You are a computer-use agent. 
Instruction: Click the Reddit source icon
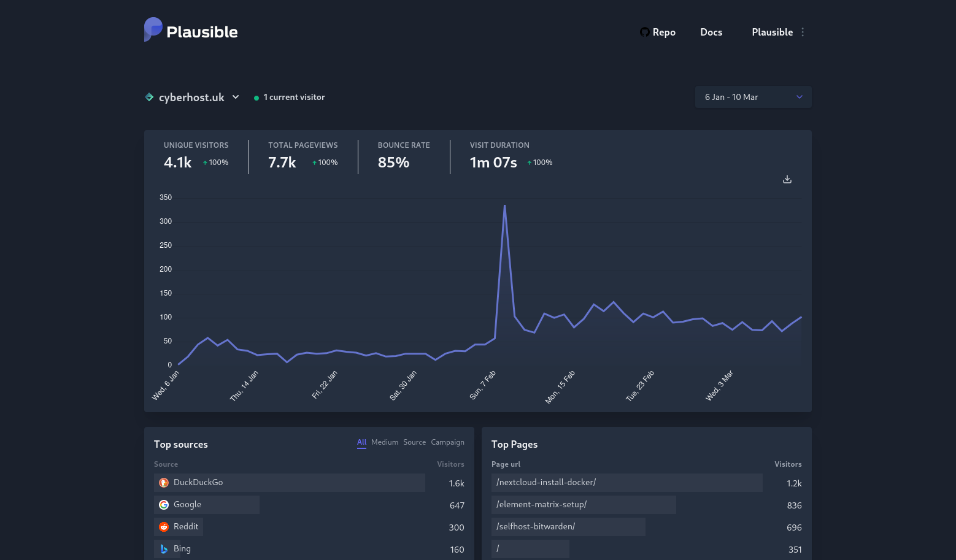click(x=164, y=527)
